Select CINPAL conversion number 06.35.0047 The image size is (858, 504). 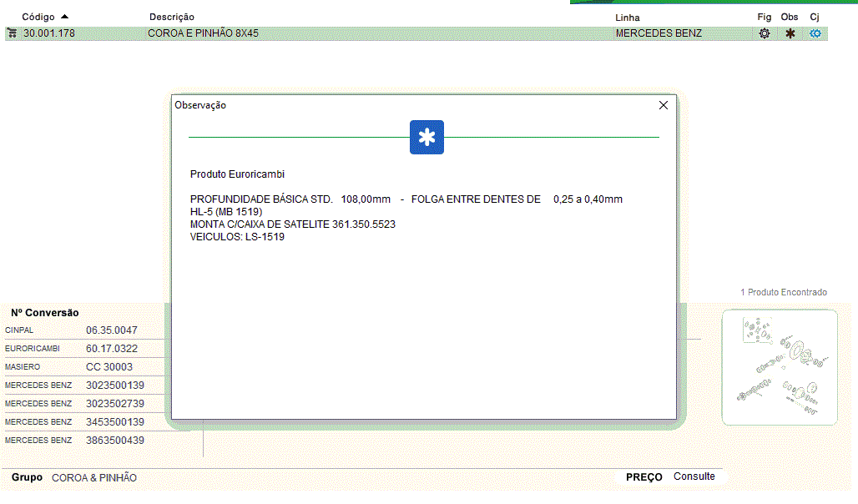(112, 330)
